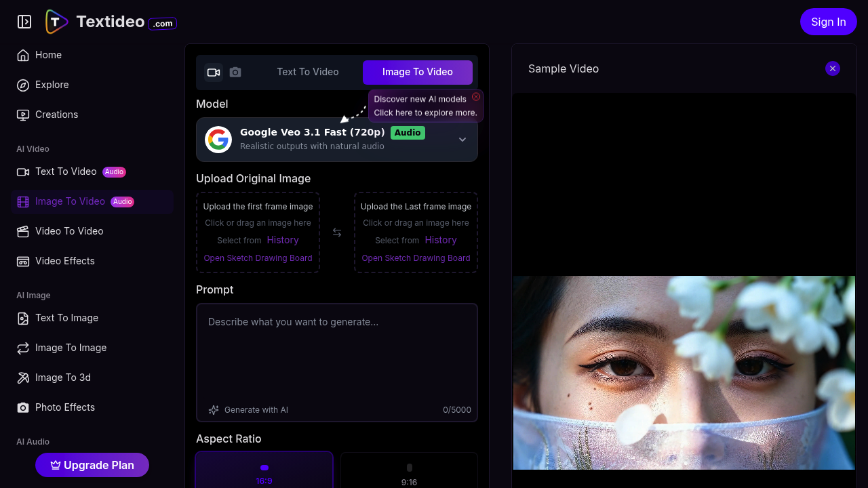
Task: Select from History for the last frame image
Action: coord(441,240)
